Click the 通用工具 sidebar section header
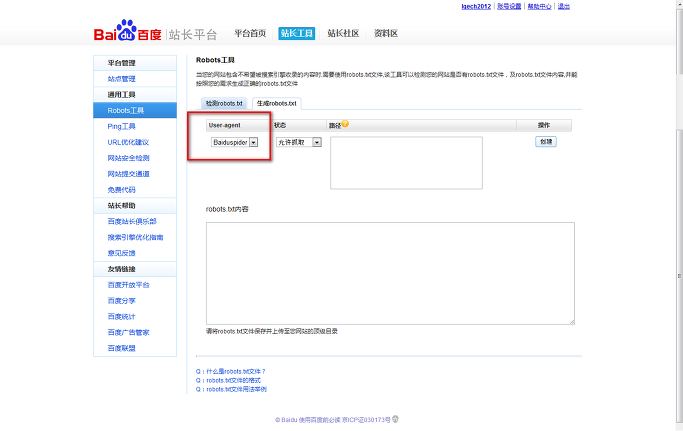683x431 pixels. pyautogui.click(x=135, y=95)
